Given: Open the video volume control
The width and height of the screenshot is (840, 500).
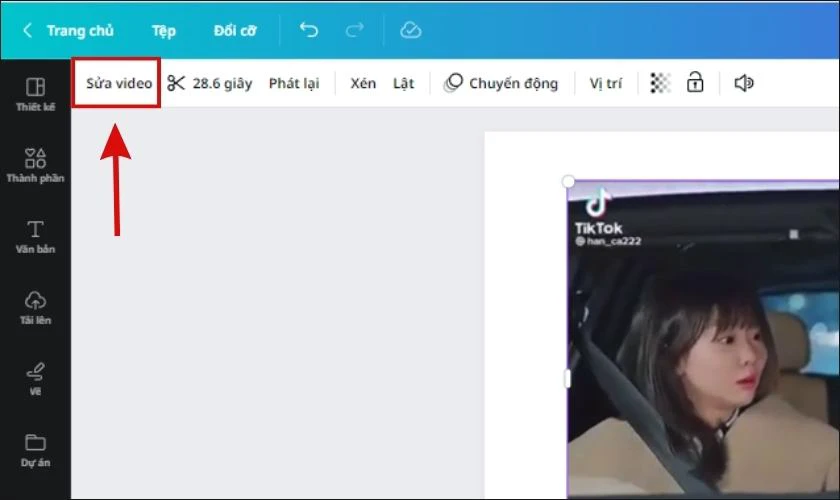Looking at the screenshot, I should (744, 83).
